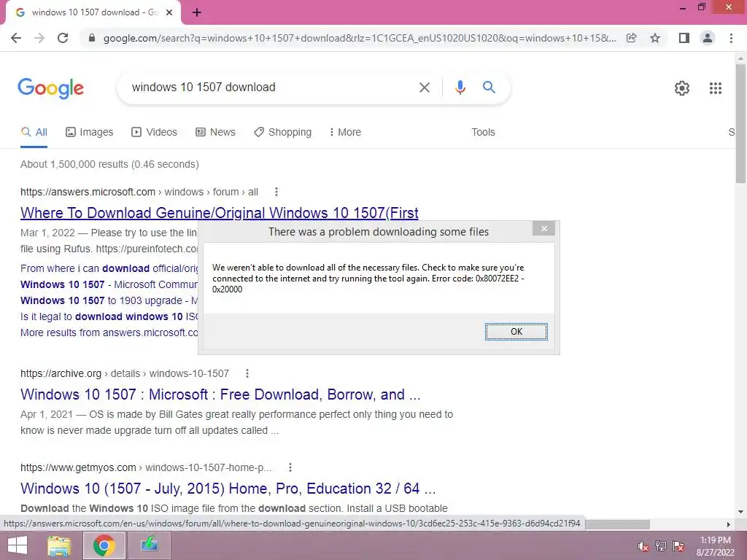Screen dimensions: 747x560
Task: Click the taskbar clock showing 1:19 PM
Action: pyautogui.click(x=715, y=546)
